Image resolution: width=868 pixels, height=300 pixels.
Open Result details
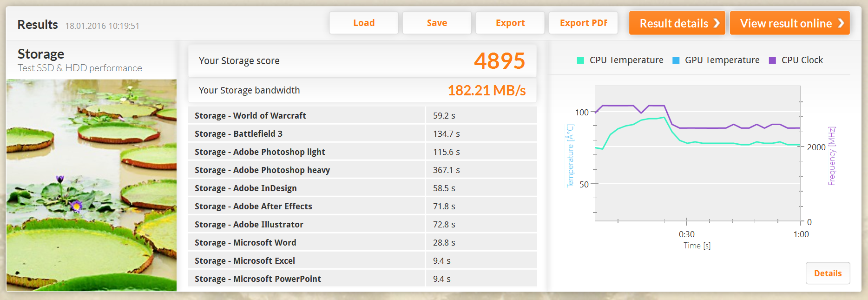point(677,23)
